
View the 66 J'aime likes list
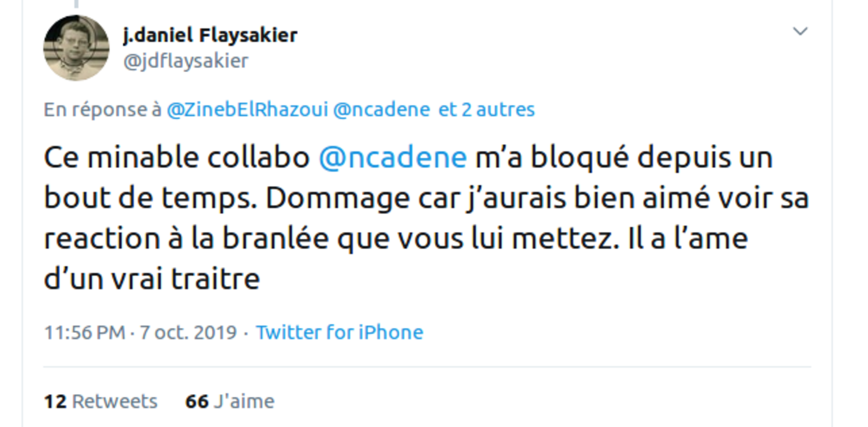point(230,401)
